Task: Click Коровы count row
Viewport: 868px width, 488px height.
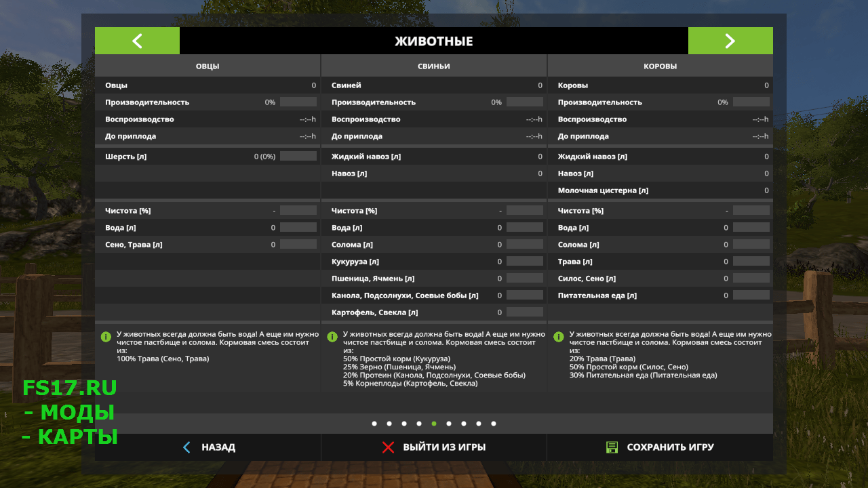Action: coord(660,85)
